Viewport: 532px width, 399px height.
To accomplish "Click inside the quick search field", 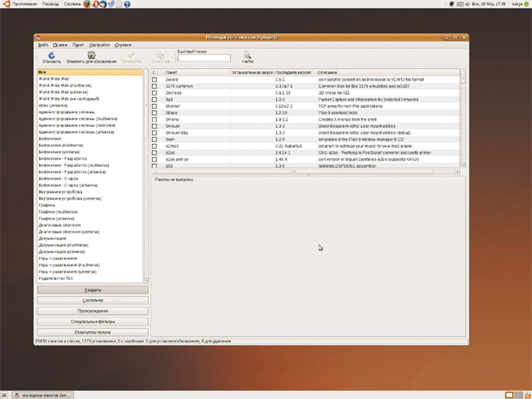I will coord(204,58).
